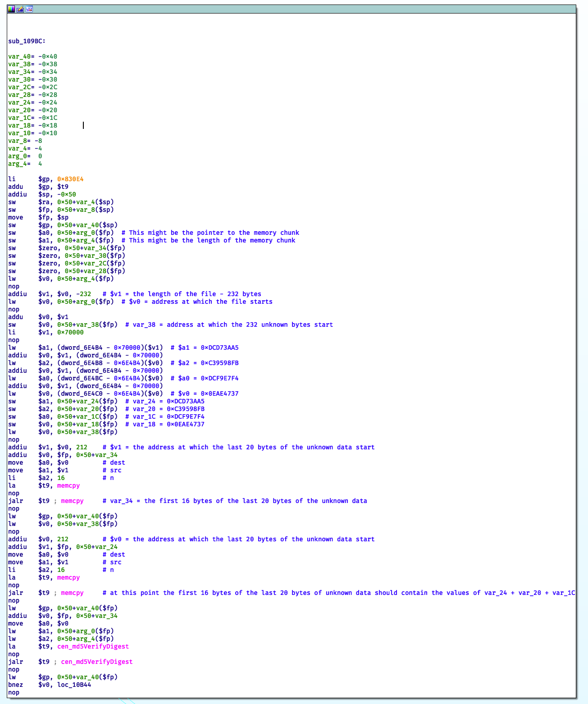Click the bnez mnemonic

[x=15, y=685]
